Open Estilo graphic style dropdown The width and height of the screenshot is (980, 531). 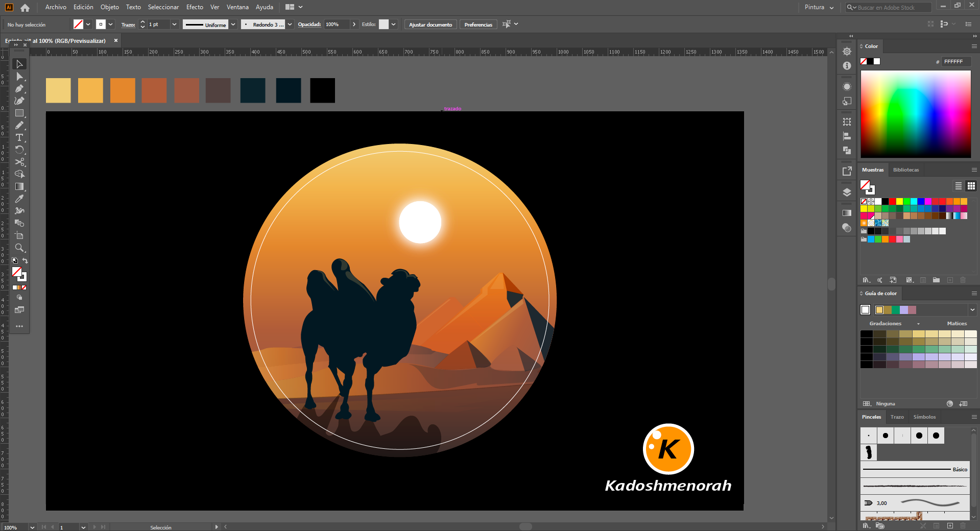coord(394,25)
